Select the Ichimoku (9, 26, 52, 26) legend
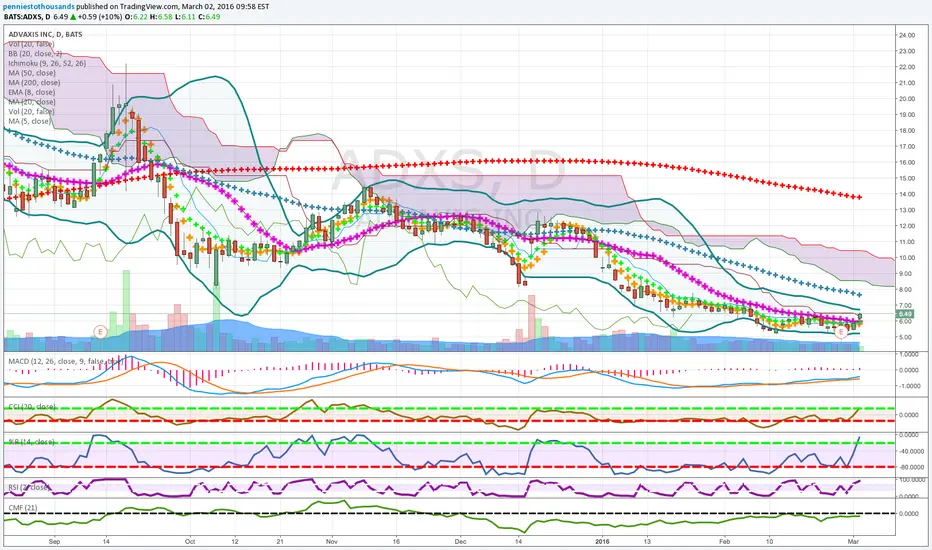This screenshot has width=932, height=550. pyautogui.click(x=47, y=63)
